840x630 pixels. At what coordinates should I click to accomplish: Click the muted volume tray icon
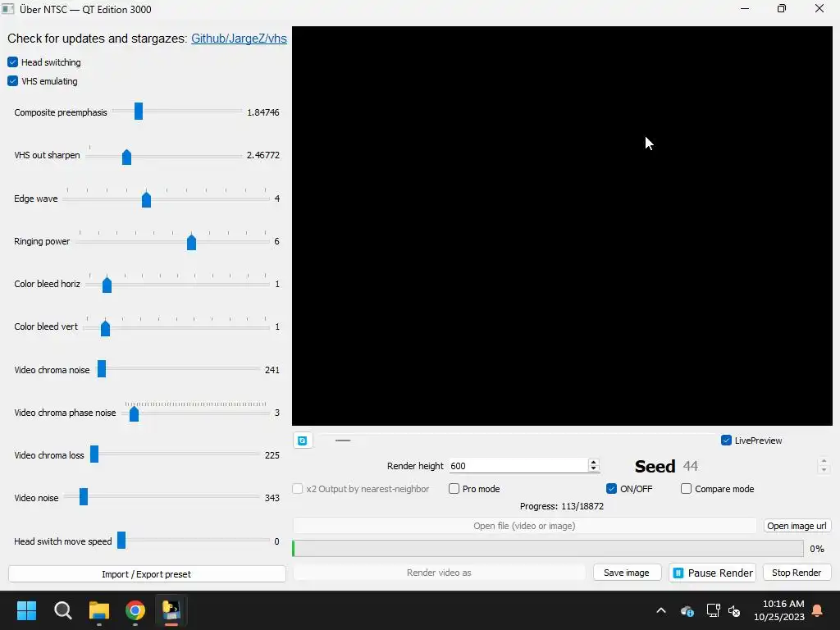pyautogui.click(x=734, y=610)
